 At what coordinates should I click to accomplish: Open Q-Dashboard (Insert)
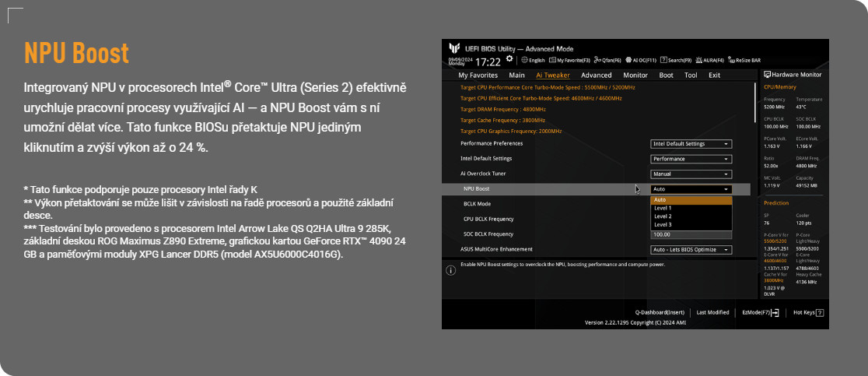(661, 312)
